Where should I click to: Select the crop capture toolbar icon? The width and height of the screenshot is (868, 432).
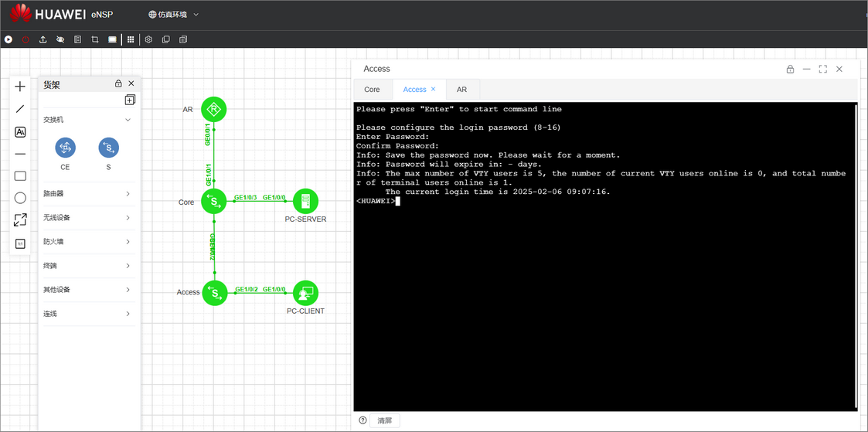pos(94,40)
